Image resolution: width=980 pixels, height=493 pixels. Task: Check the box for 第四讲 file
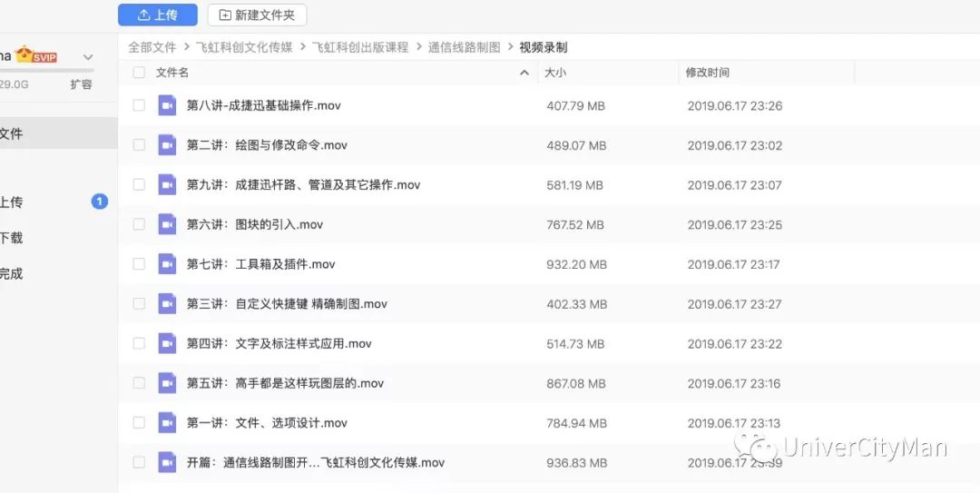(x=139, y=343)
